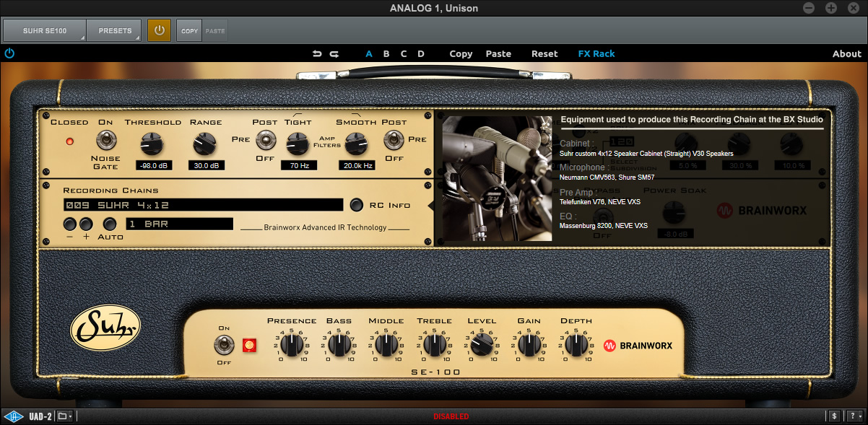Click the Bass knob
This screenshot has width=868, height=425.
click(x=339, y=346)
